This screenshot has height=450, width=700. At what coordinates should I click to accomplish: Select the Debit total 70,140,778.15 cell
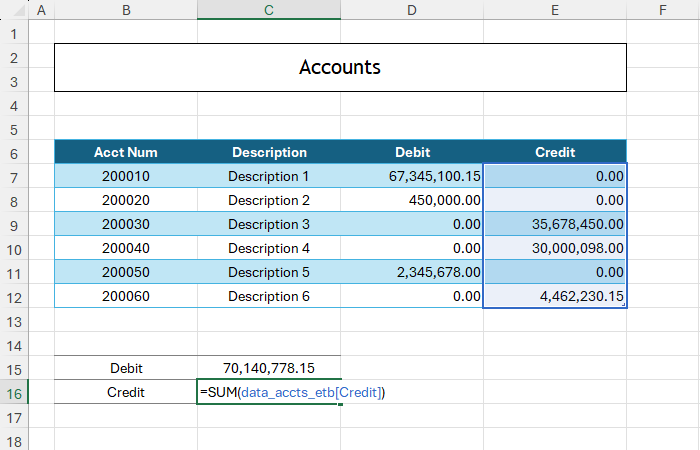coord(269,368)
